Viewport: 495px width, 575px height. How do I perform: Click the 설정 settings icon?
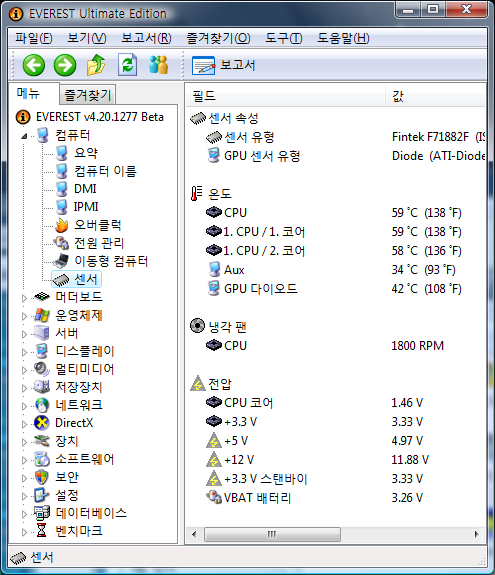point(42,495)
